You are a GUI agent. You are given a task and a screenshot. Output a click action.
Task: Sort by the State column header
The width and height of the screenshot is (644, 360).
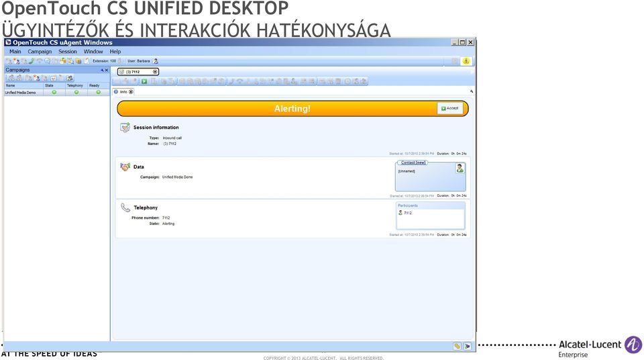(54, 85)
